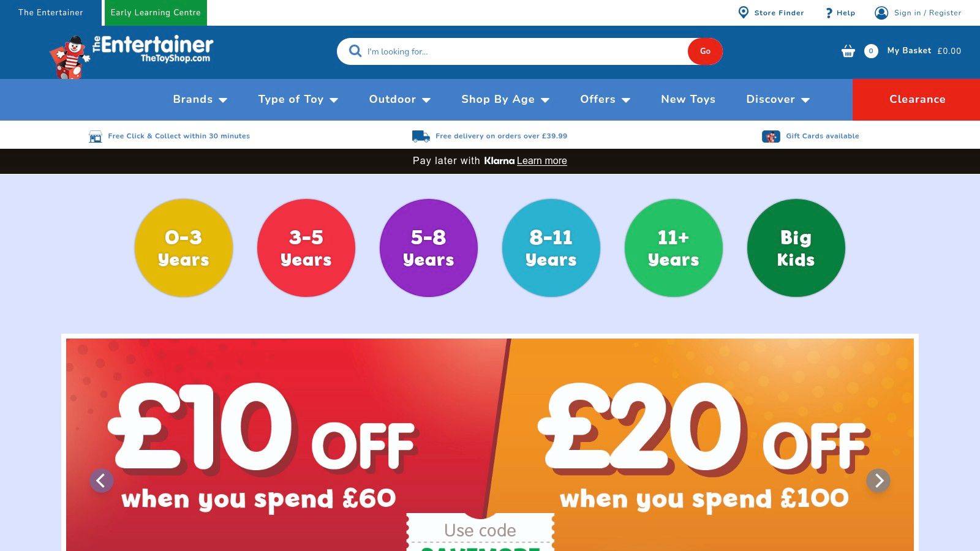This screenshot has width=980, height=551.
Task: Open the New Toys menu item
Action: (x=688, y=99)
